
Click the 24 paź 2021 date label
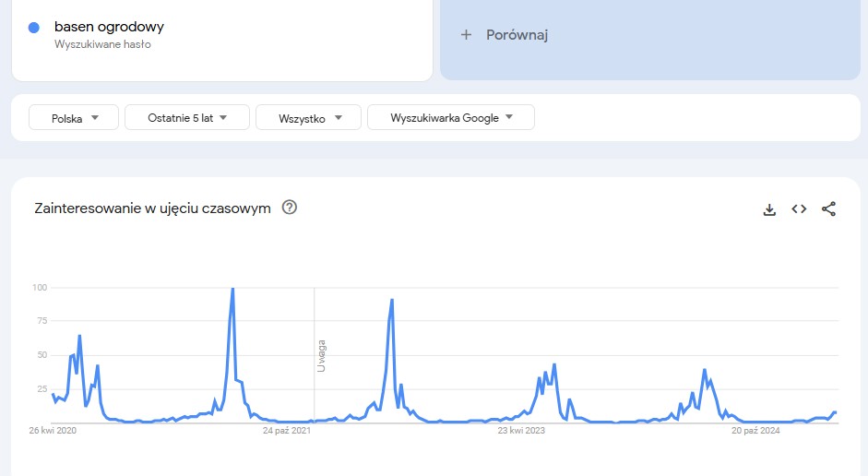[287, 431]
